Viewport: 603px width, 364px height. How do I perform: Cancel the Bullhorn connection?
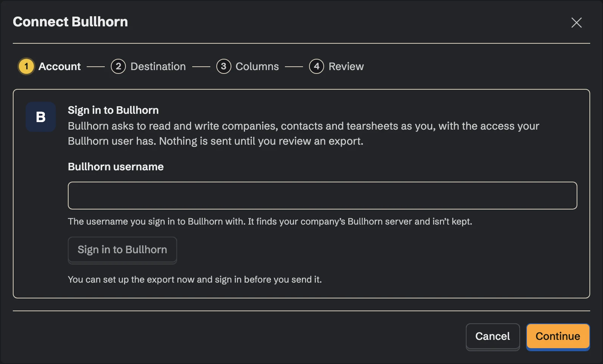click(x=493, y=336)
